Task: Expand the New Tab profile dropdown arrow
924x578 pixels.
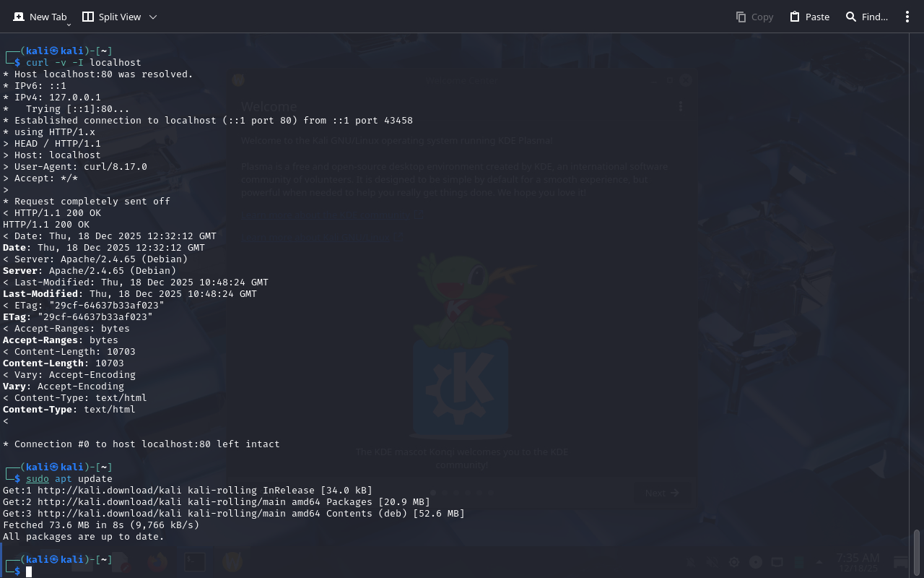Action: click(x=69, y=25)
